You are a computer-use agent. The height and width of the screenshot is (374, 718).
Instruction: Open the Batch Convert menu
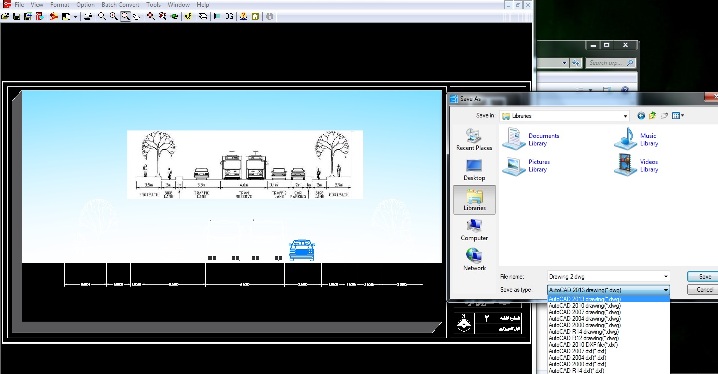[120, 5]
